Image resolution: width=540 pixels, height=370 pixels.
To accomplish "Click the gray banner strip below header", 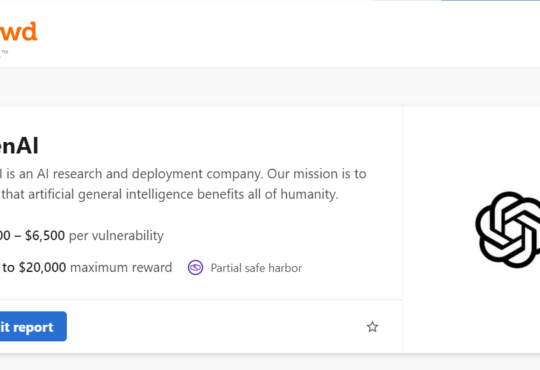I will pos(270,87).
